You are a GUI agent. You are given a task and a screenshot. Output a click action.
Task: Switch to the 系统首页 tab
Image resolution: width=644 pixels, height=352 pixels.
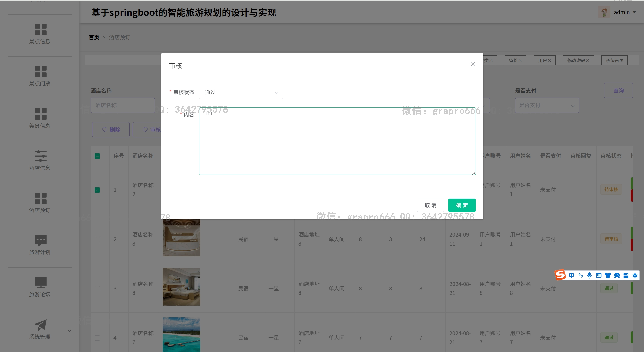[x=614, y=60]
